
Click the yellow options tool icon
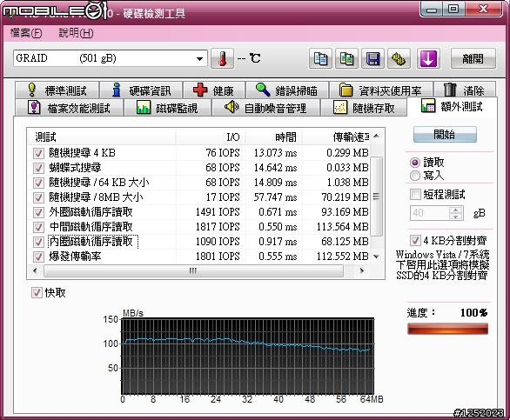[x=399, y=59]
